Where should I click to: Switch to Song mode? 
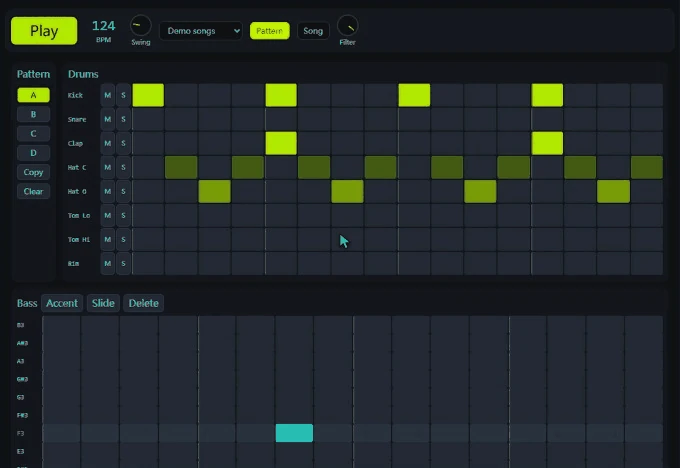313,31
